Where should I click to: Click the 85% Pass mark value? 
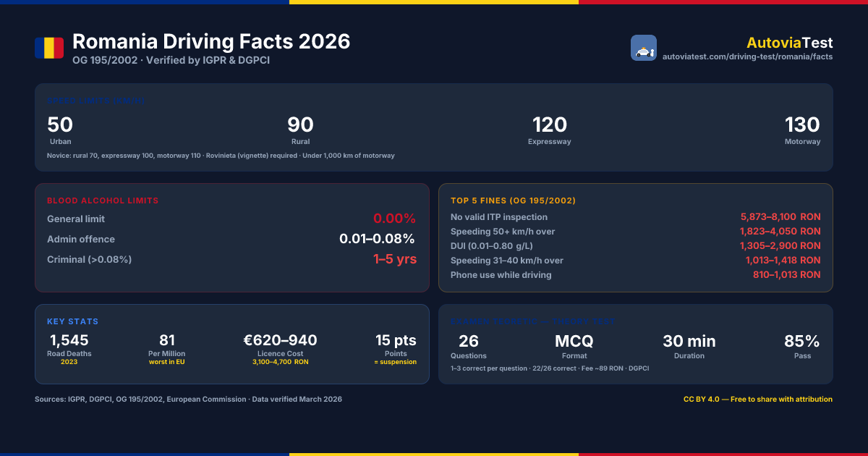tap(802, 346)
